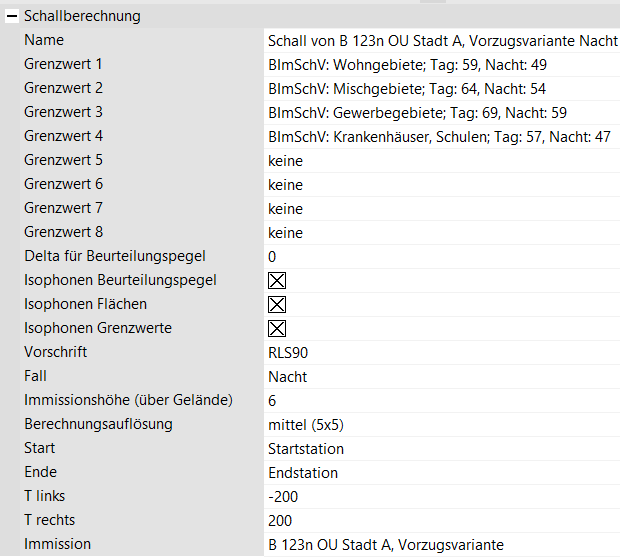Collapse the Schallberechnung section
The image size is (620, 557).
11,16
